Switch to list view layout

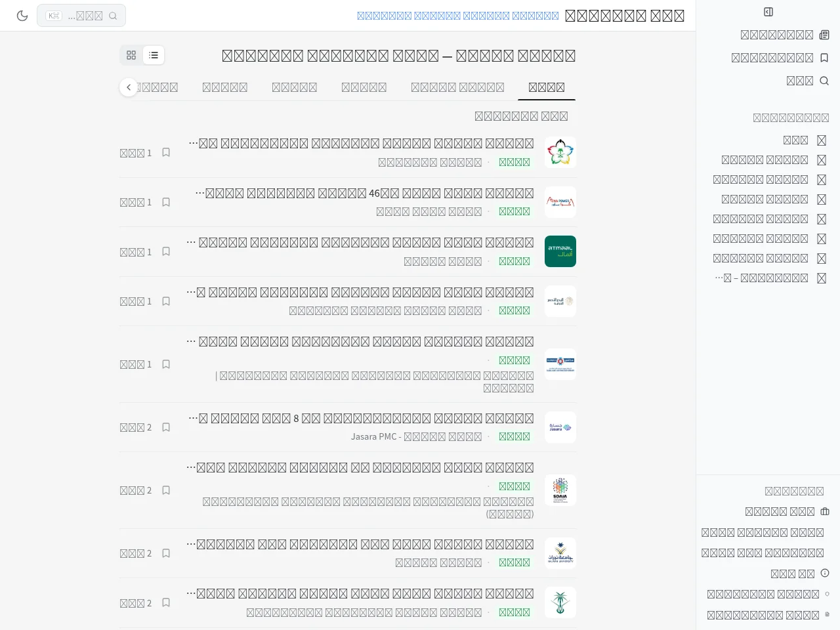154,55
